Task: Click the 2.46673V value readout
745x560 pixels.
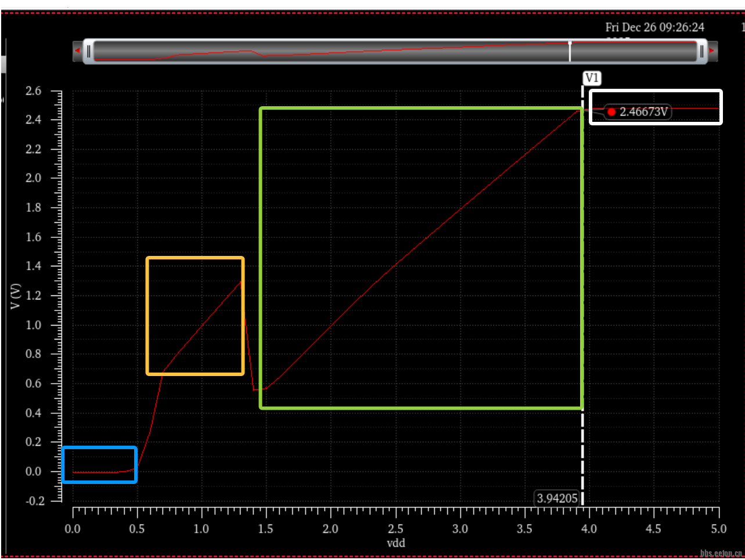Action: pyautogui.click(x=643, y=112)
